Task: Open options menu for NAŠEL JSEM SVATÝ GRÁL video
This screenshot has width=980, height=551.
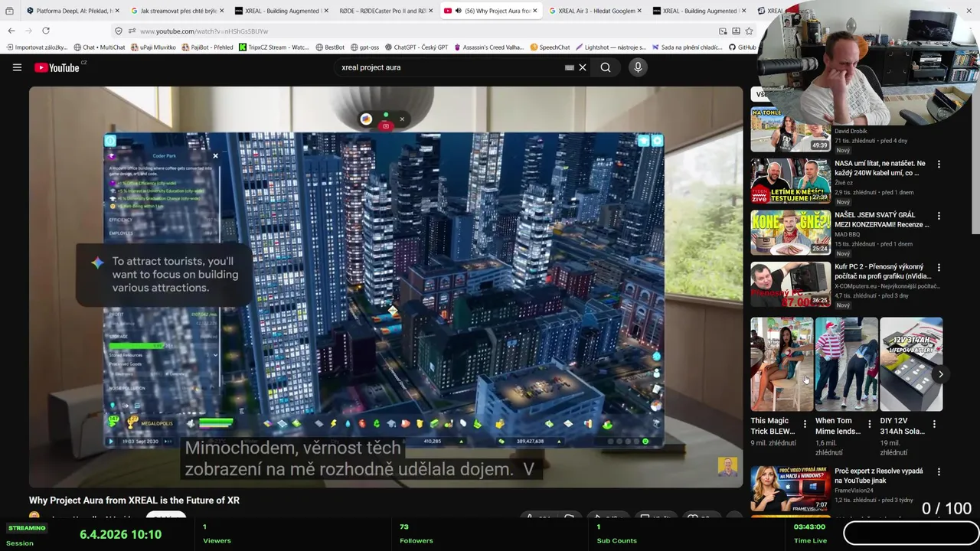Action: pyautogui.click(x=939, y=217)
